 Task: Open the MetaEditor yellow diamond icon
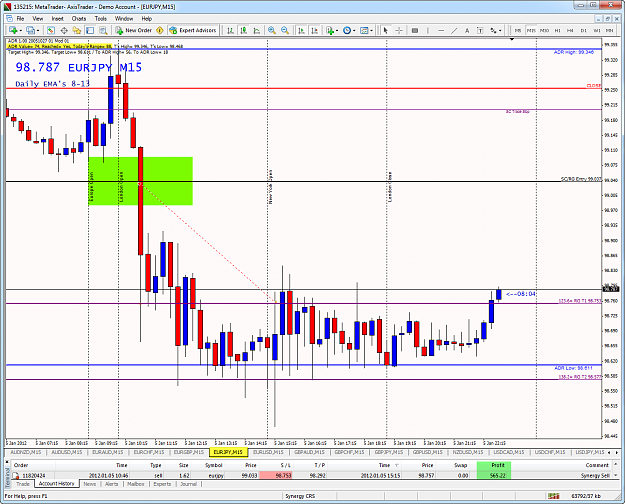(x=160, y=30)
